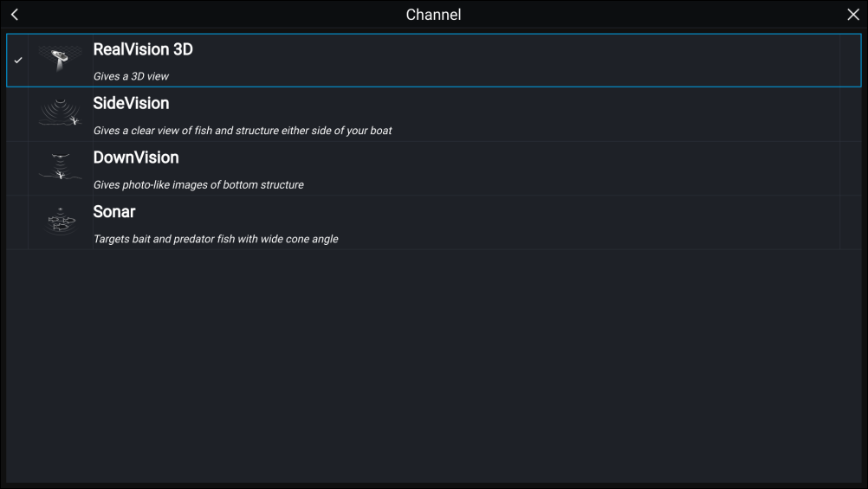
Task: Click the "Gives a 3D view" description
Action: pos(131,77)
